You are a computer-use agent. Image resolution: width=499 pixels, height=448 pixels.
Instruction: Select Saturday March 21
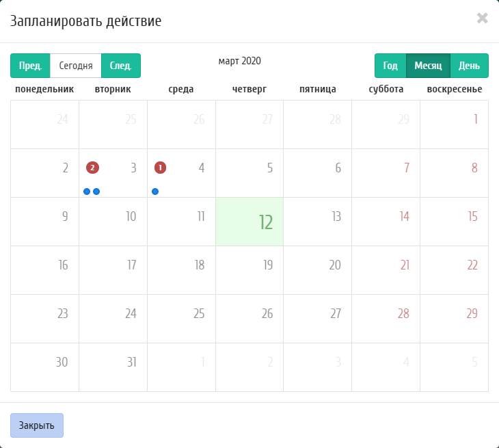(386, 270)
